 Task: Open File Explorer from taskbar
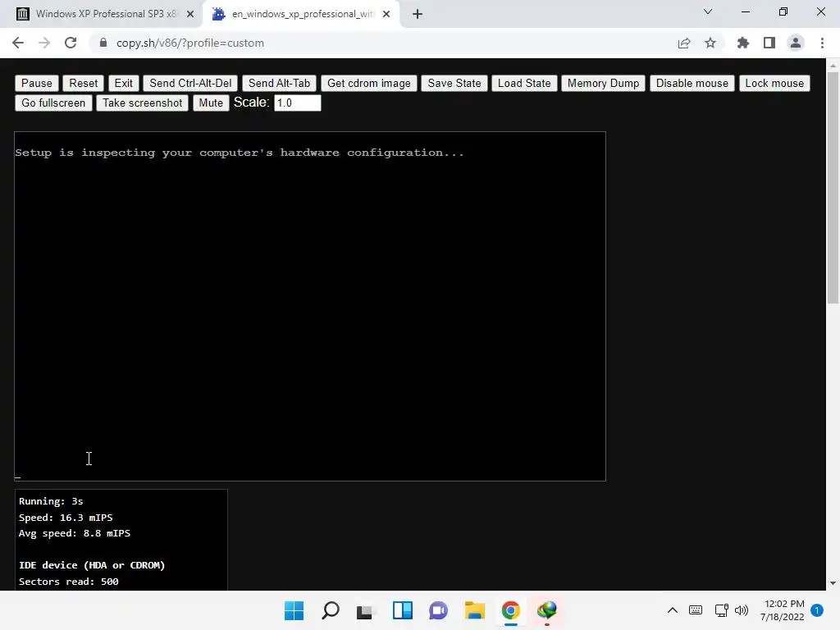point(475,610)
